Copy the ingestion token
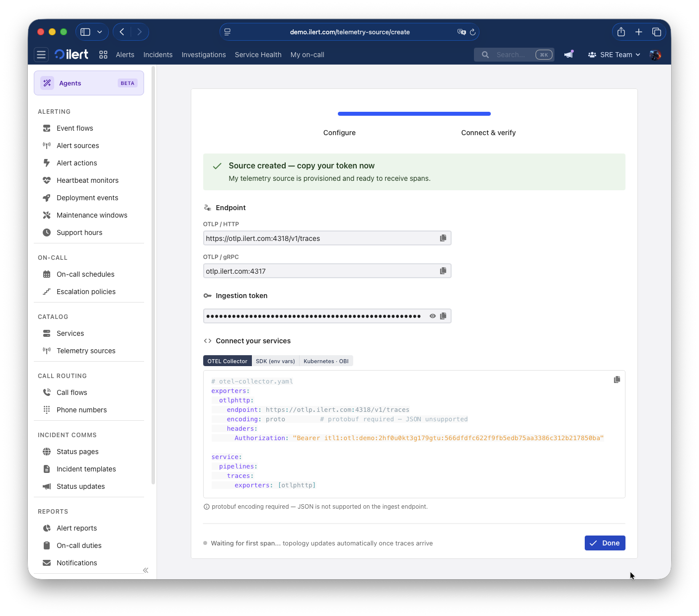Viewport: 699px width, 616px height. 443,316
